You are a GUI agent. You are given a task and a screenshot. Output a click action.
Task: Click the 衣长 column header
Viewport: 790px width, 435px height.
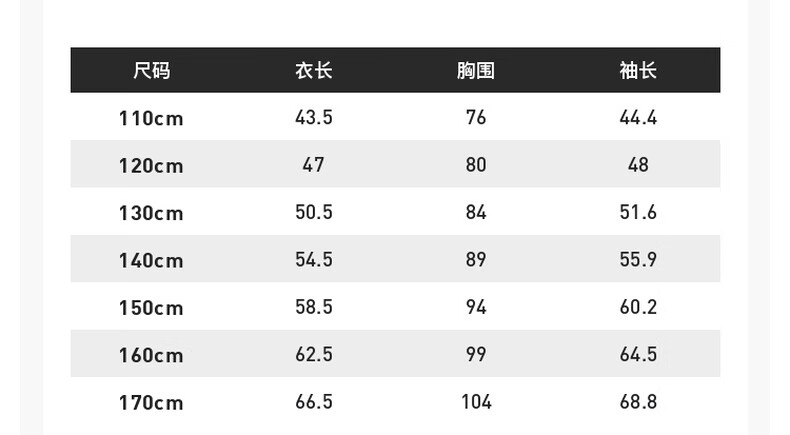click(x=313, y=71)
